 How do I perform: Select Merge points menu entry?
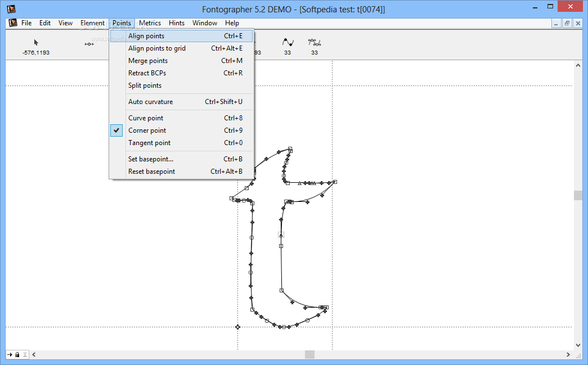pyautogui.click(x=182, y=61)
